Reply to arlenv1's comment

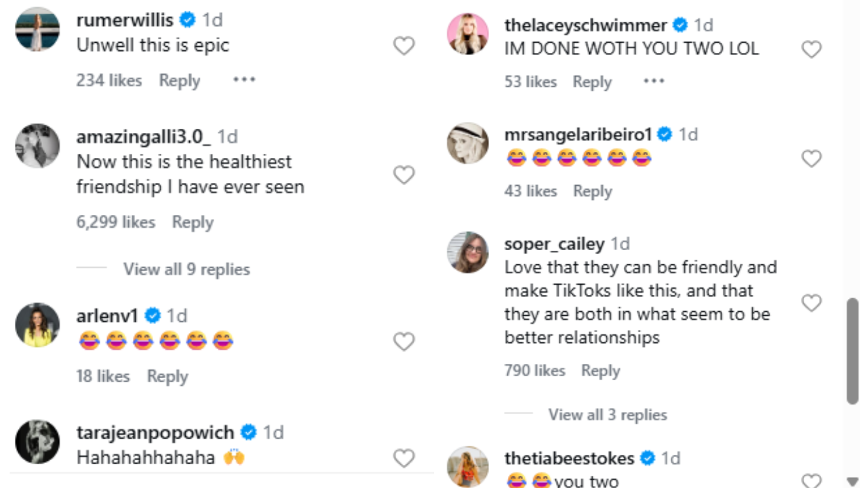167,376
